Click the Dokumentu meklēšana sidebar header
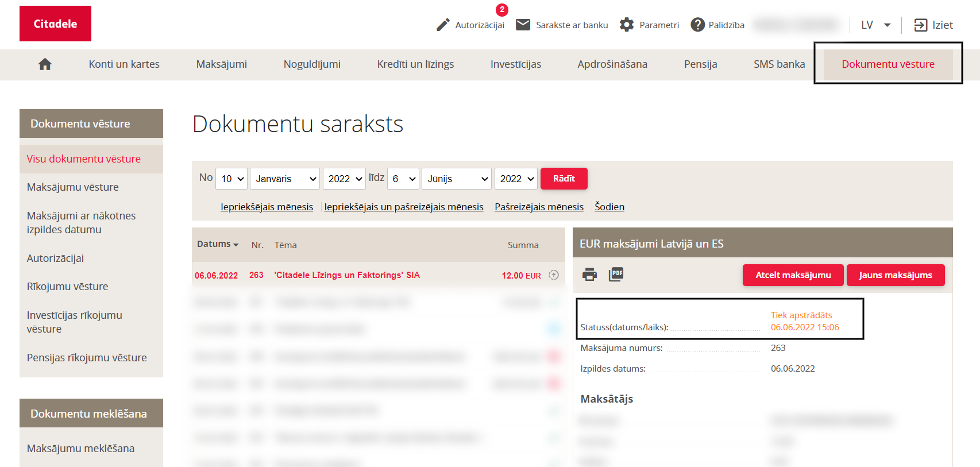This screenshot has width=980, height=467. click(91, 413)
